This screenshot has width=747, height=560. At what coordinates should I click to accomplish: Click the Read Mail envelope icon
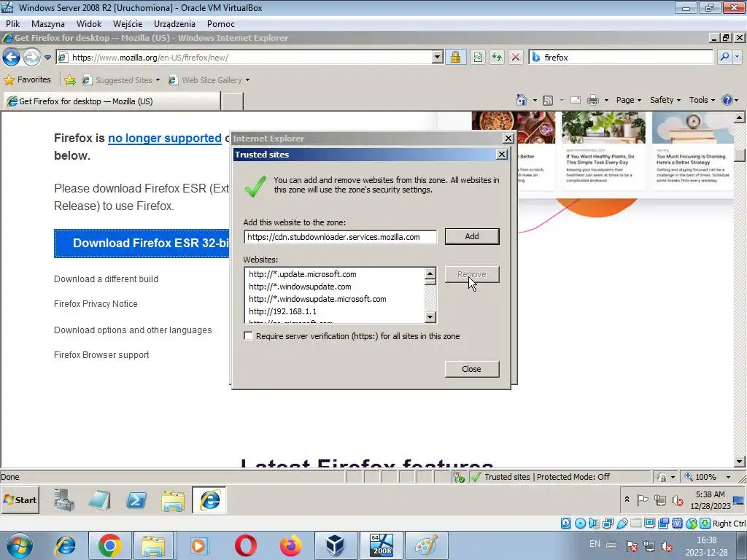pos(576,100)
